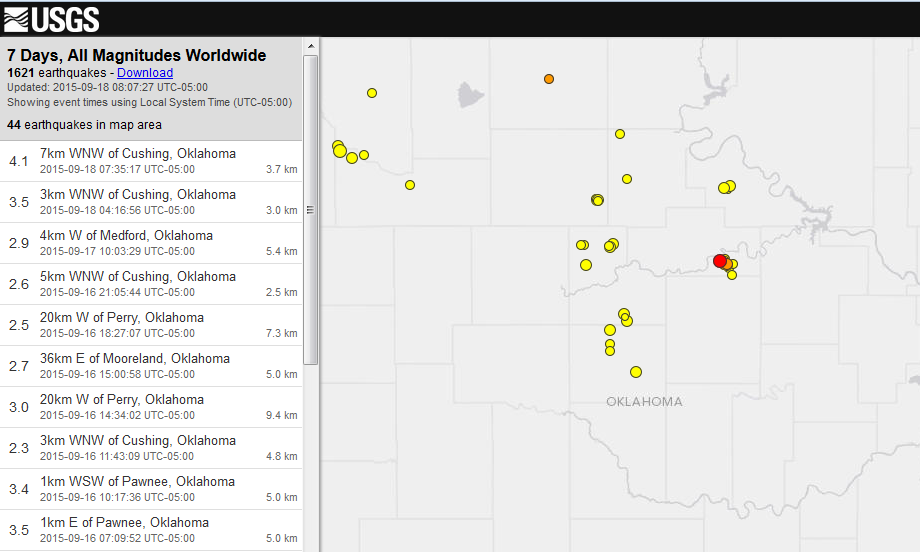The width and height of the screenshot is (920, 552).
Task: Click the scroll-up arrow of the earthquake list
Action: pyautogui.click(x=311, y=46)
